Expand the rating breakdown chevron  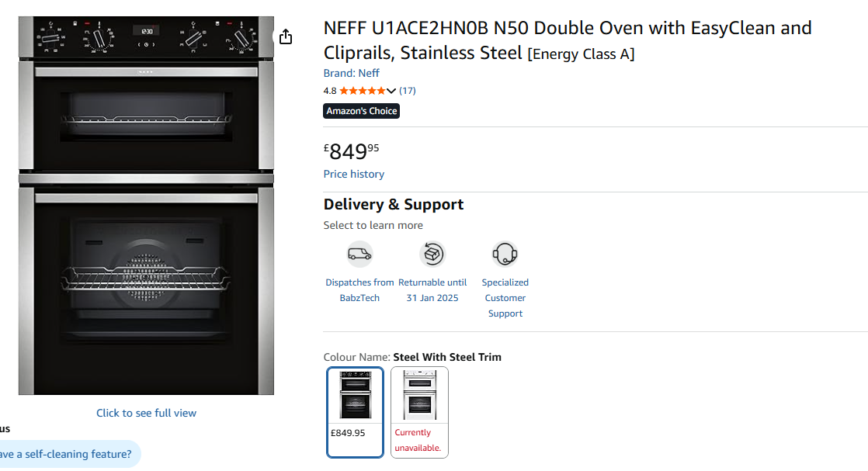coord(391,91)
